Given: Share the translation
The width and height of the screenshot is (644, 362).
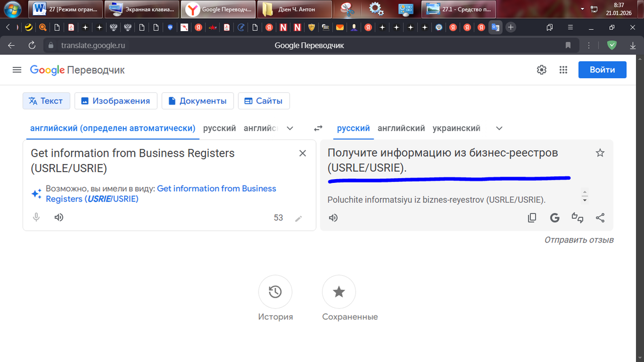Looking at the screenshot, I should 600,218.
